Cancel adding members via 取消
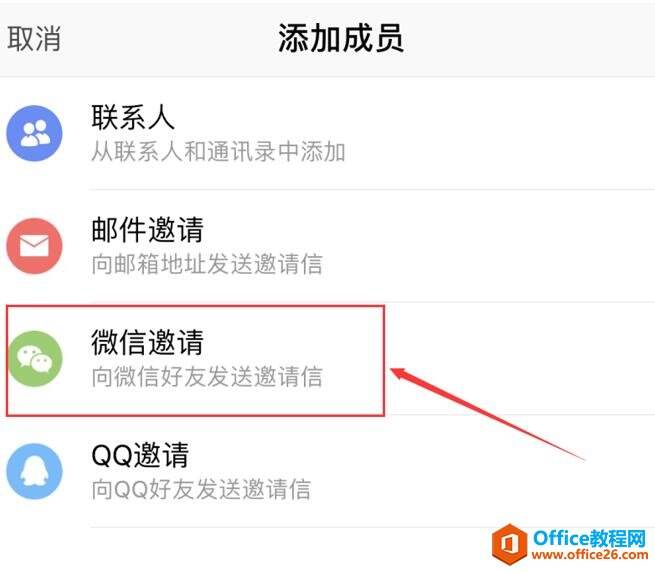Image resolution: width=655 pixels, height=572 pixels. 34,38
